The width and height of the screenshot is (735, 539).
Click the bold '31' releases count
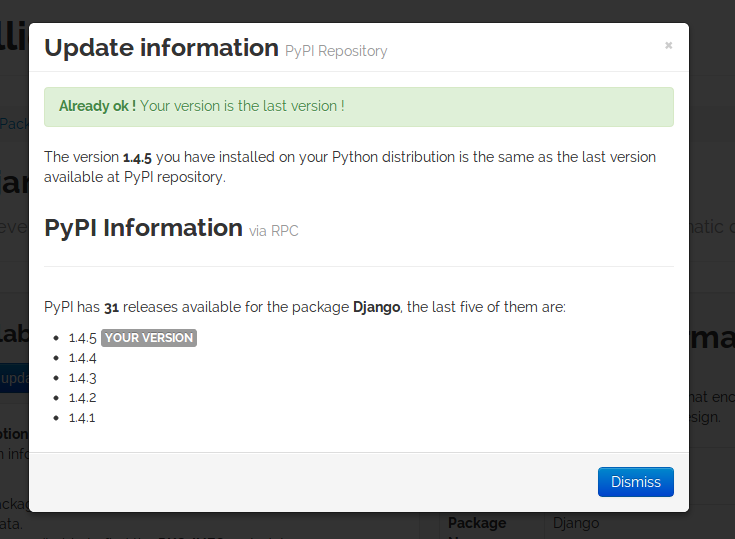(x=111, y=307)
